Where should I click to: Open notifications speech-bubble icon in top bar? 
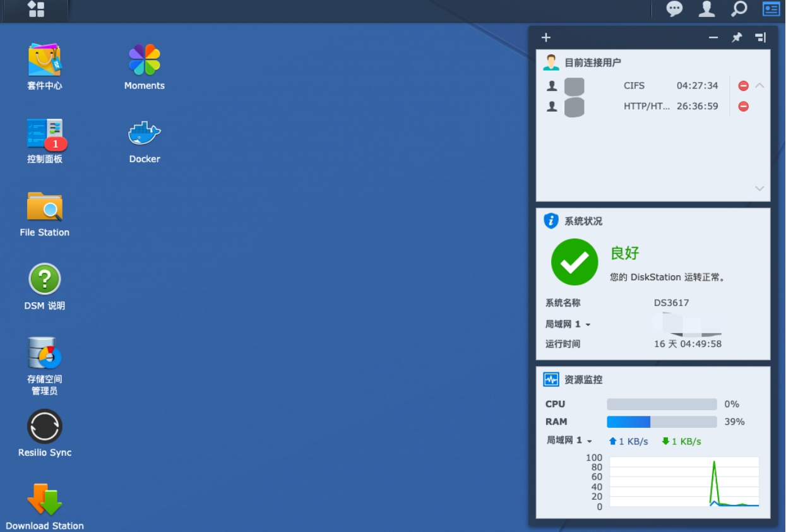[675, 9]
